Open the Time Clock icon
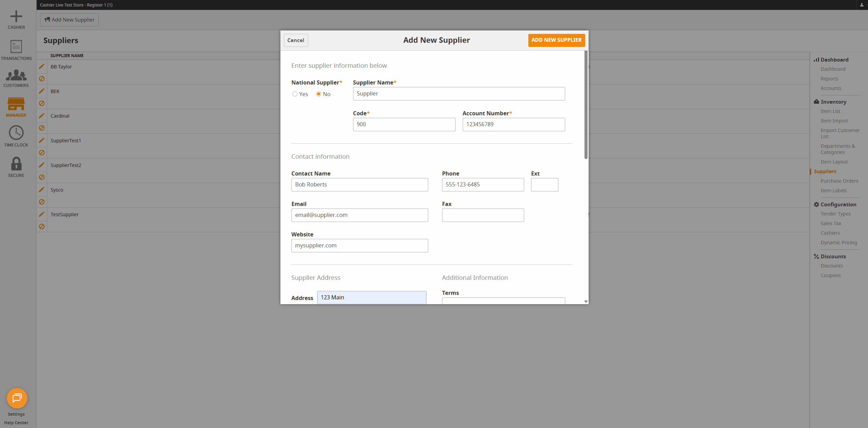 pos(16,133)
